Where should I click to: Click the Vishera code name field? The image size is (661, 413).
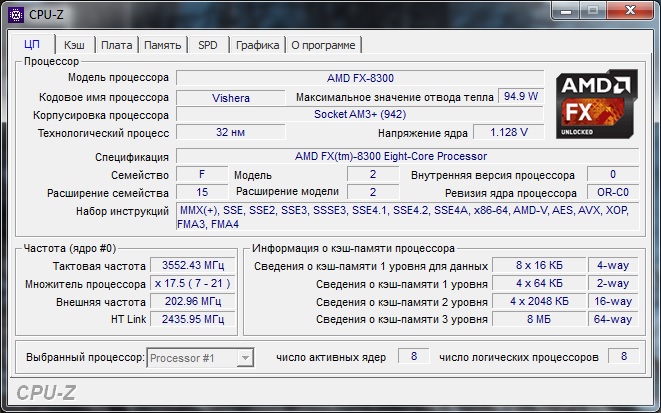pyautogui.click(x=231, y=98)
